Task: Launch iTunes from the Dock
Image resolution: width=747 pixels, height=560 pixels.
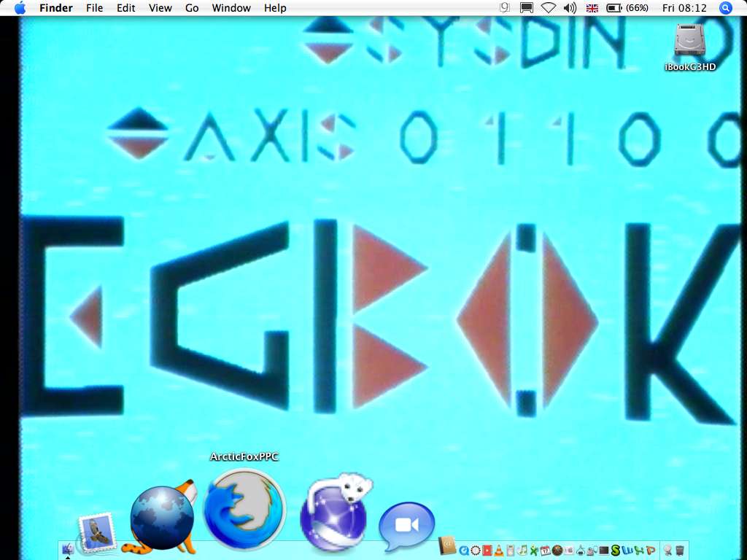Action: (x=522, y=550)
